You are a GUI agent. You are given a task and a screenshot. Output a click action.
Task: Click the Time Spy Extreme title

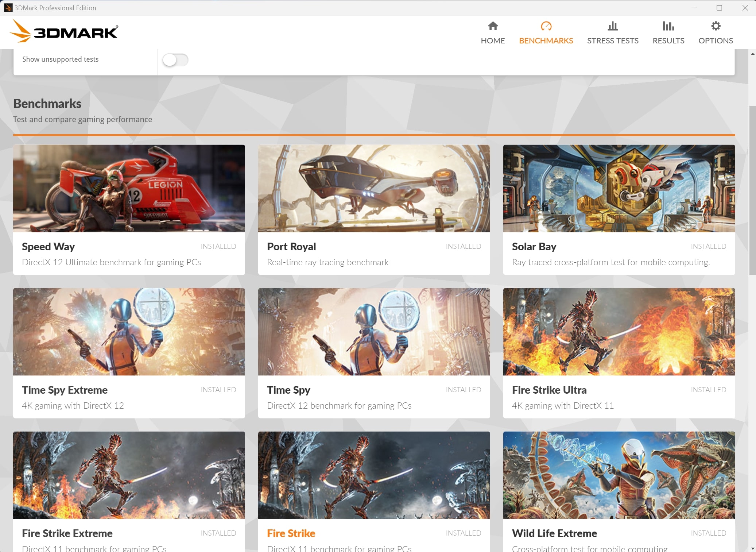click(x=65, y=390)
